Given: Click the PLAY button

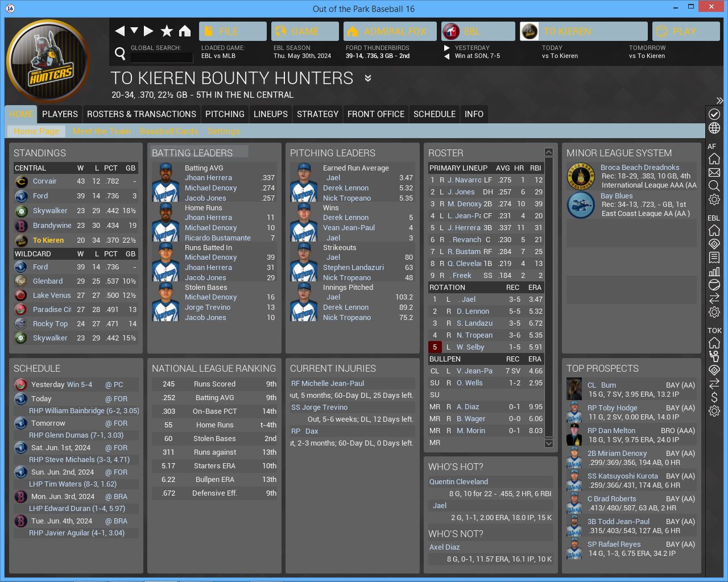Looking at the screenshot, I should point(684,31).
